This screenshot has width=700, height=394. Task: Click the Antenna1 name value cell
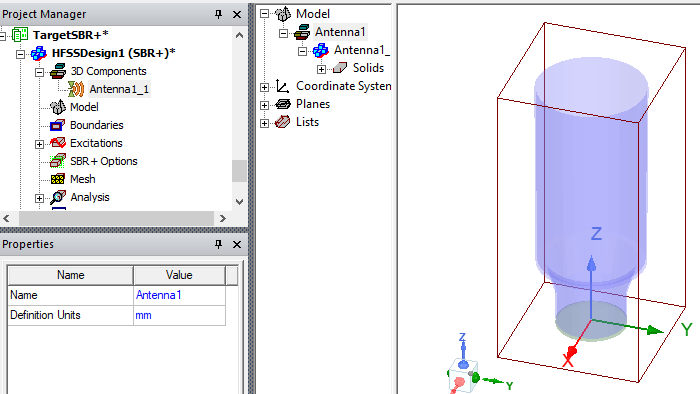pos(179,295)
